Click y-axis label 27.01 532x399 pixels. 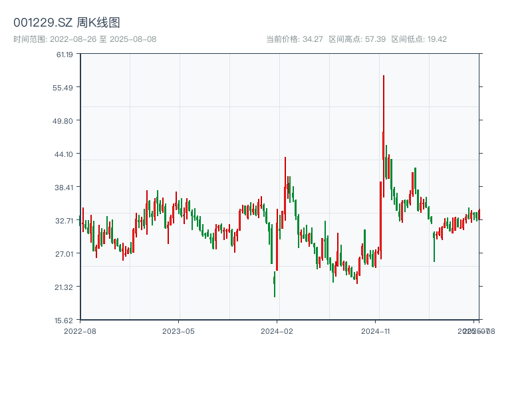pos(64,254)
